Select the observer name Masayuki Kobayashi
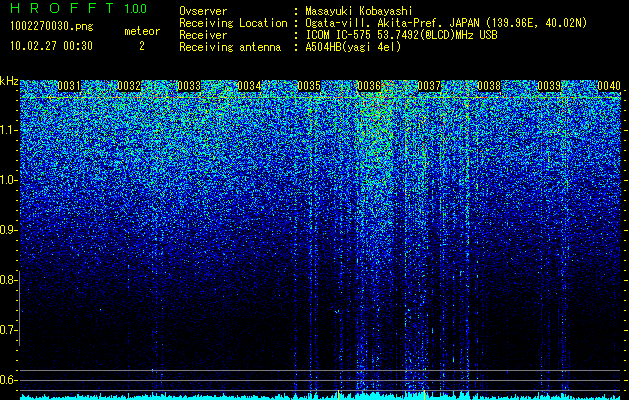 coord(359,11)
